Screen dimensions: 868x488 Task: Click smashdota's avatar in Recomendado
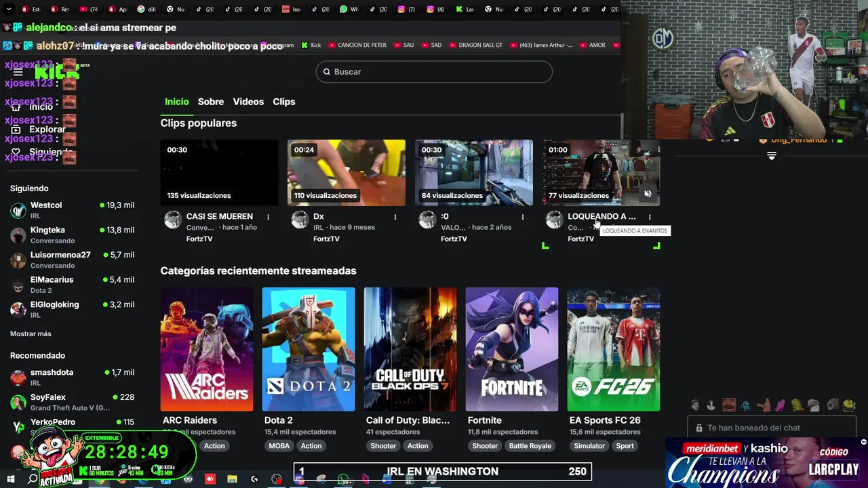18,378
